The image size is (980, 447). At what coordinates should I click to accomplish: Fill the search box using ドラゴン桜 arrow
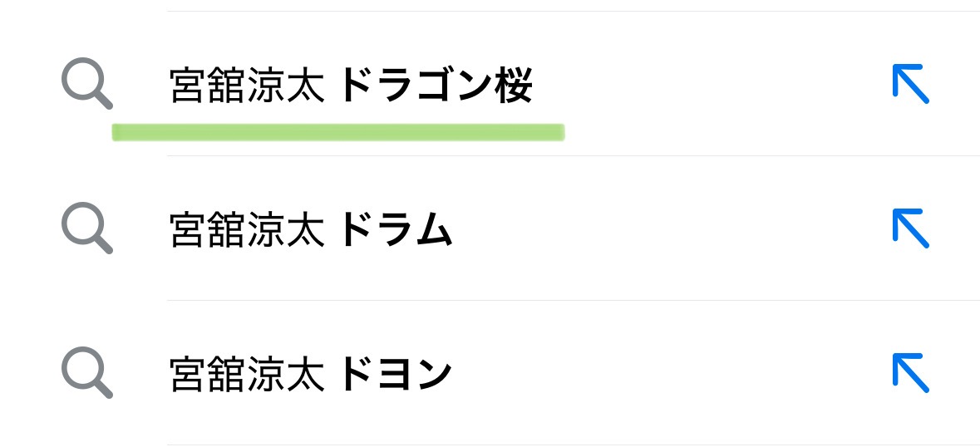[911, 84]
